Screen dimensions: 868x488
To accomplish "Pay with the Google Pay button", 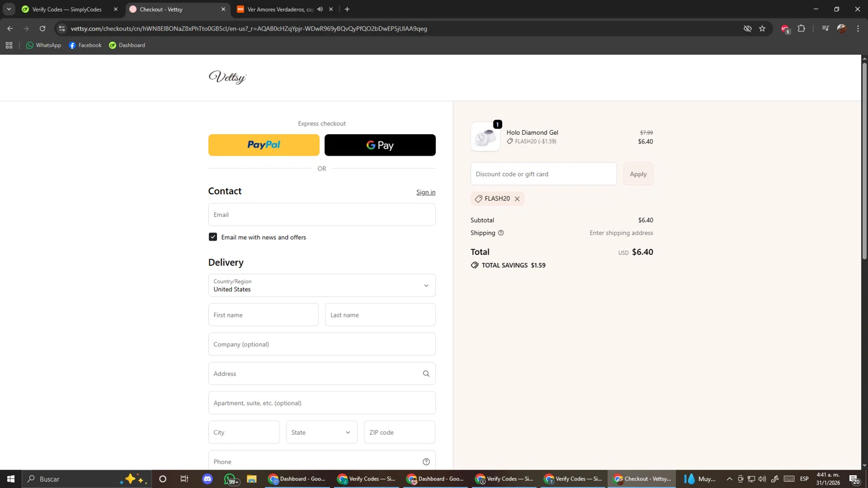I will click(x=380, y=145).
